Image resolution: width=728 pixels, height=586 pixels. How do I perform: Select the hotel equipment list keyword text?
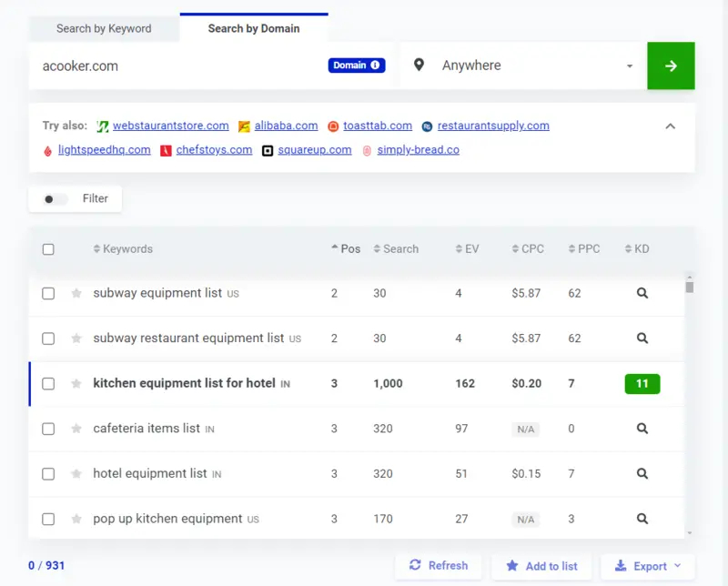click(150, 473)
